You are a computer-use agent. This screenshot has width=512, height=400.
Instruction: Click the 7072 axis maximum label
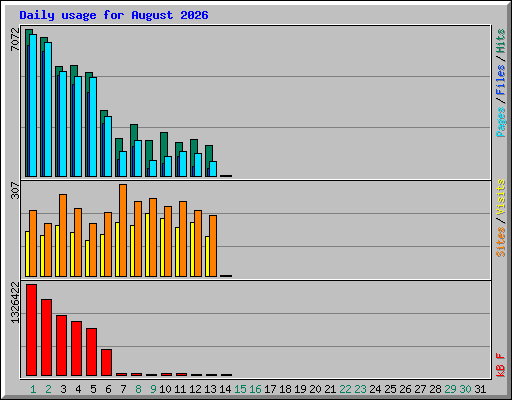click(15, 40)
